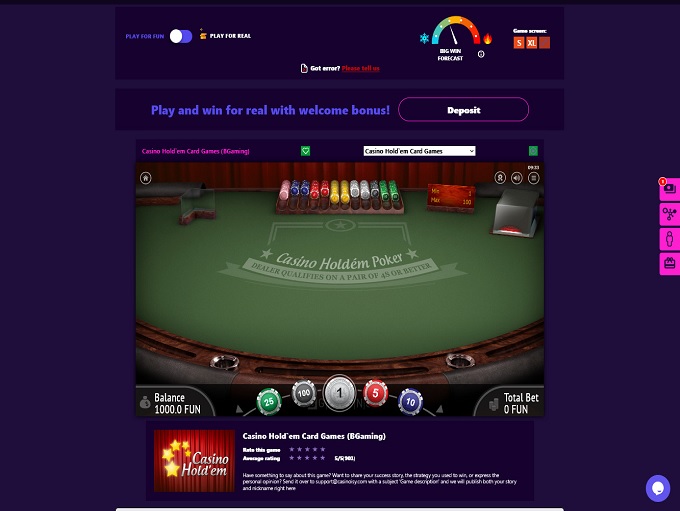Screen dimensions: 680x511
Task: Click the Deposit button
Action: point(463,110)
